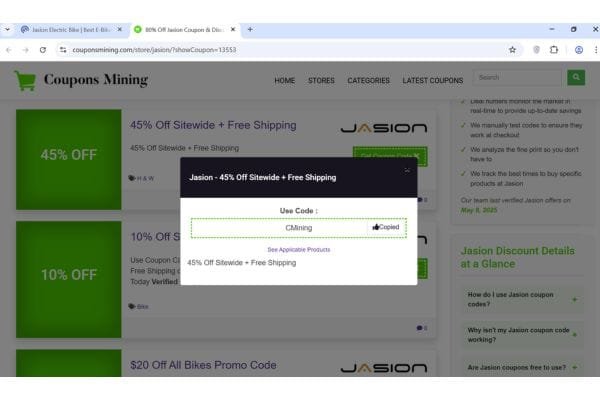Click the green search magnifier button
The image size is (600, 400).
click(576, 78)
